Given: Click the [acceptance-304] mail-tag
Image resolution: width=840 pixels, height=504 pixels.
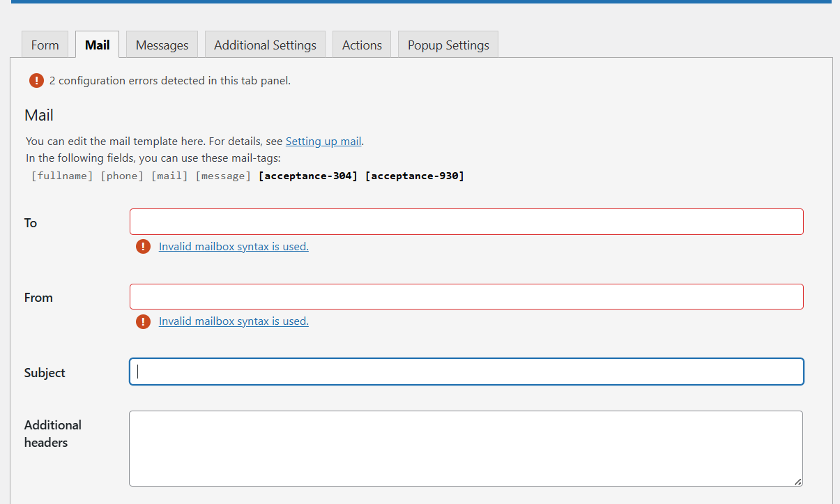Looking at the screenshot, I should pyautogui.click(x=307, y=176).
